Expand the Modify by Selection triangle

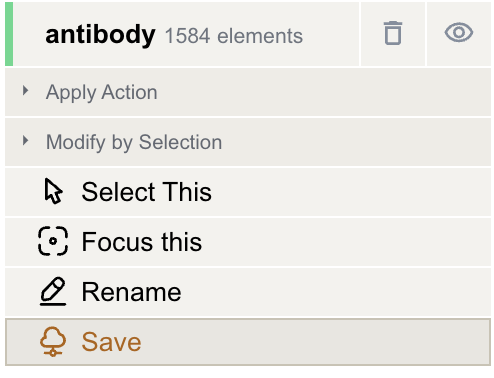point(25,141)
